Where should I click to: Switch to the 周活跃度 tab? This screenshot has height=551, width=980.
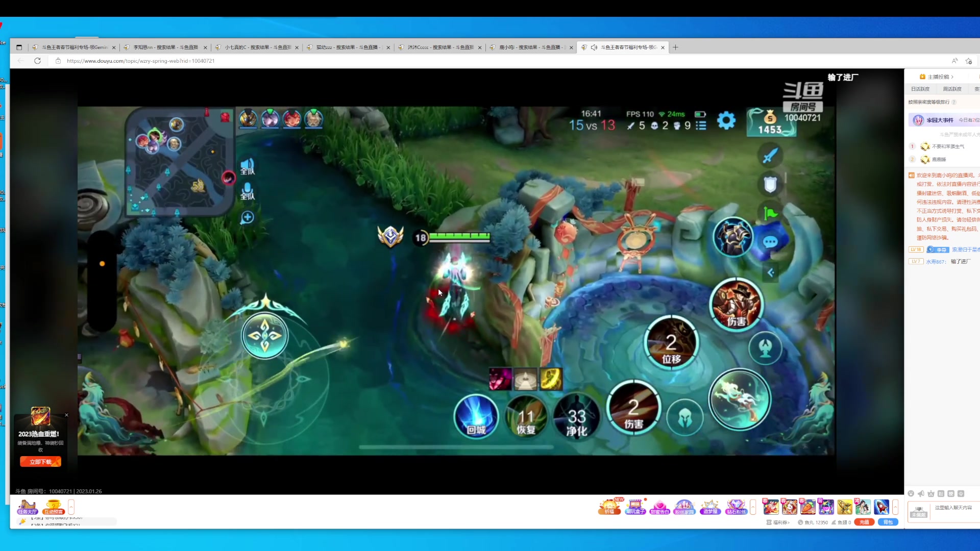[952, 89]
